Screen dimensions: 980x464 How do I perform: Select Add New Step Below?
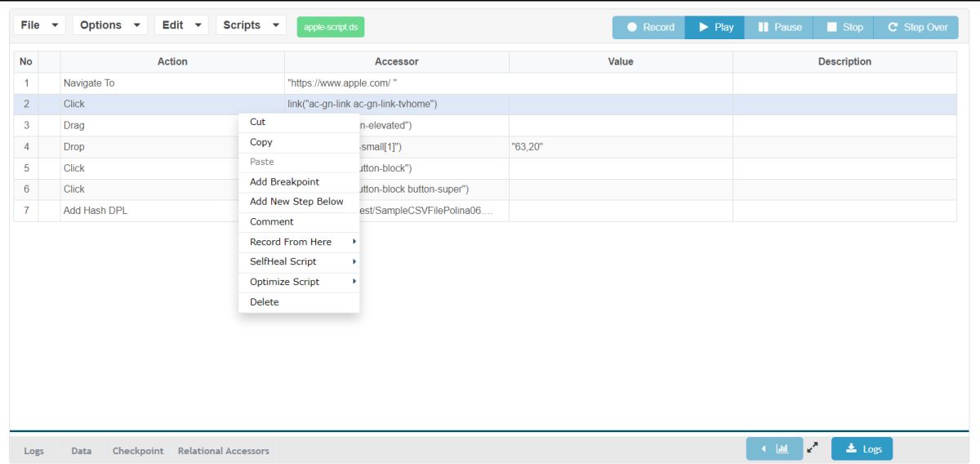[299, 202]
